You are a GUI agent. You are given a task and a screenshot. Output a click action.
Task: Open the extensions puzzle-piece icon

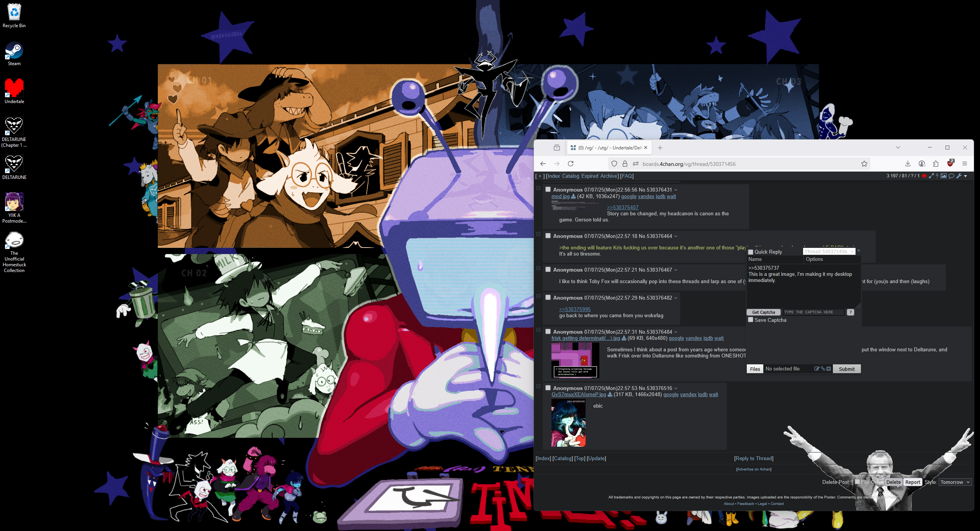(x=936, y=164)
